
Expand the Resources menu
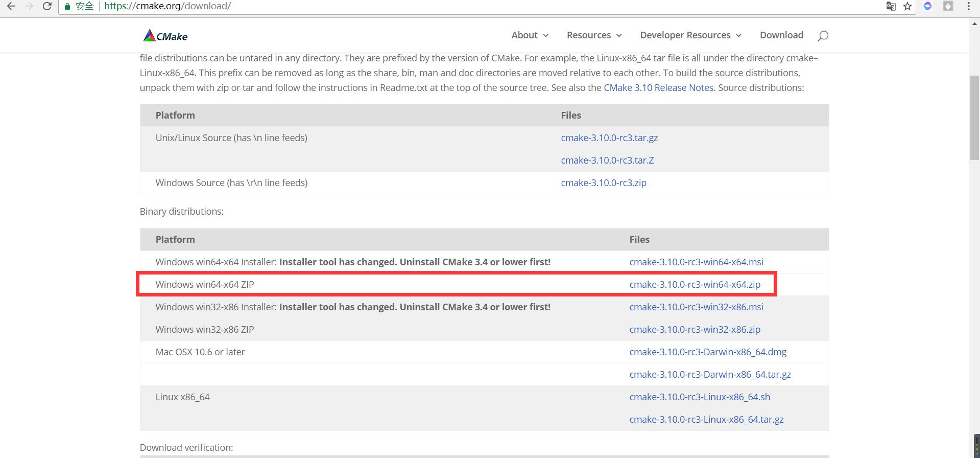pos(594,35)
